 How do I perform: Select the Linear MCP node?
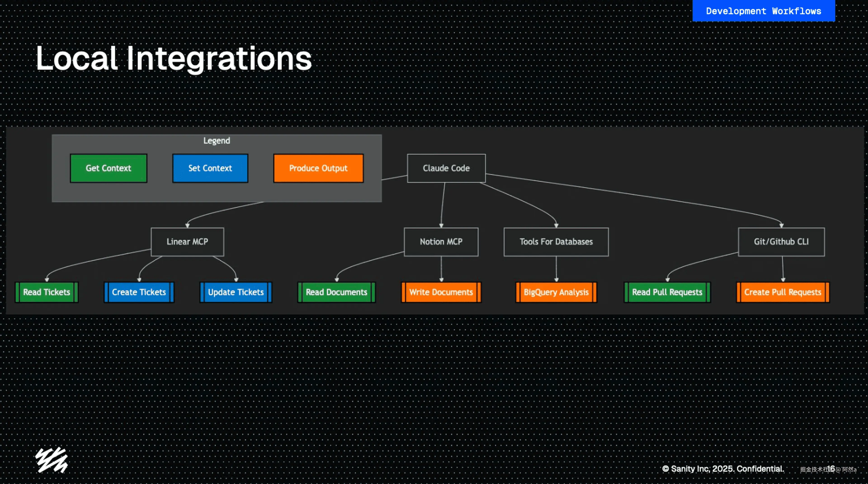[x=187, y=241]
